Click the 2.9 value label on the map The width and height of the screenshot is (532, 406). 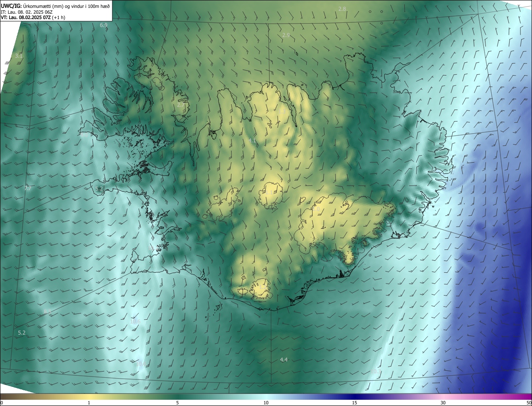pyautogui.click(x=286, y=35)
